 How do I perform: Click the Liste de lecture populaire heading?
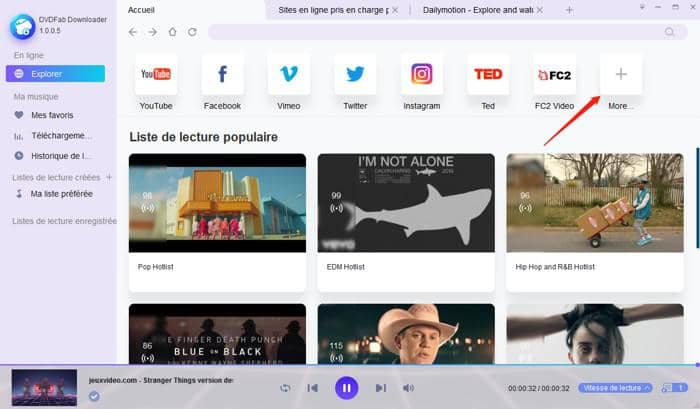coord(204,137)
